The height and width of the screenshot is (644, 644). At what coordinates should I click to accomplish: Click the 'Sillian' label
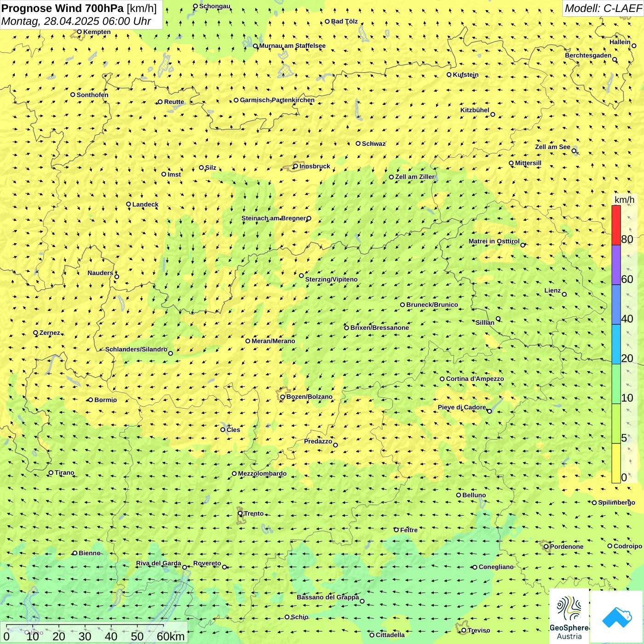coord(485,322)
